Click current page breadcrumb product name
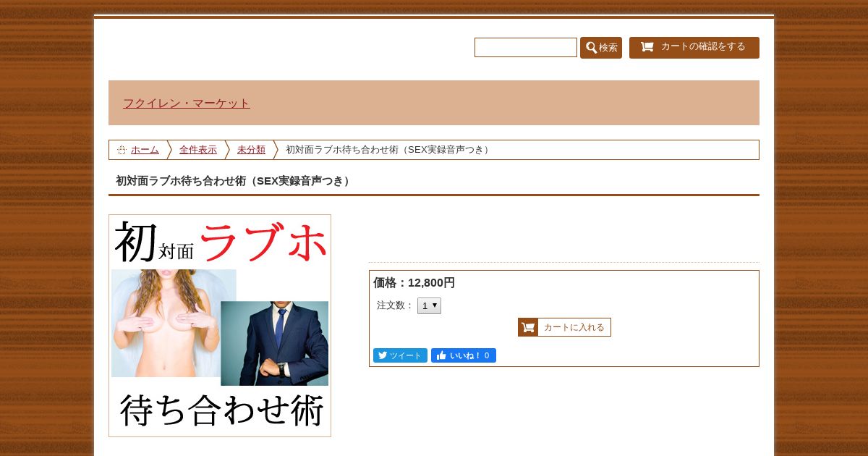868x456 pixels. pyautogui.click(x=390, y=150)
